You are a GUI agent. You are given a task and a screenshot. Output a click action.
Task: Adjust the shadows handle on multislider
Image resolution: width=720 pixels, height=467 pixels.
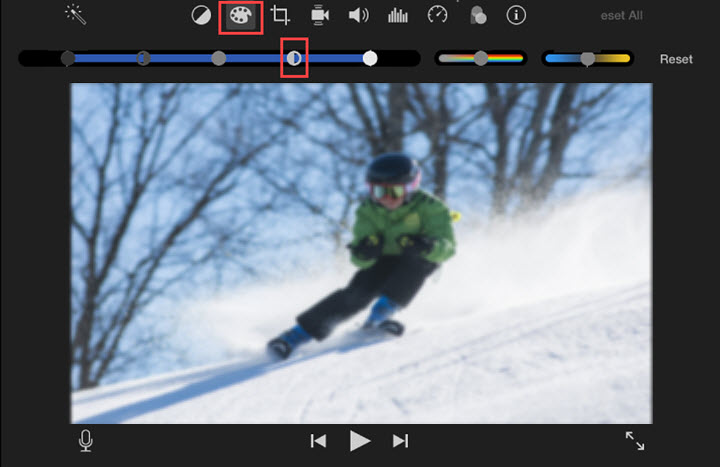point(68,58)
